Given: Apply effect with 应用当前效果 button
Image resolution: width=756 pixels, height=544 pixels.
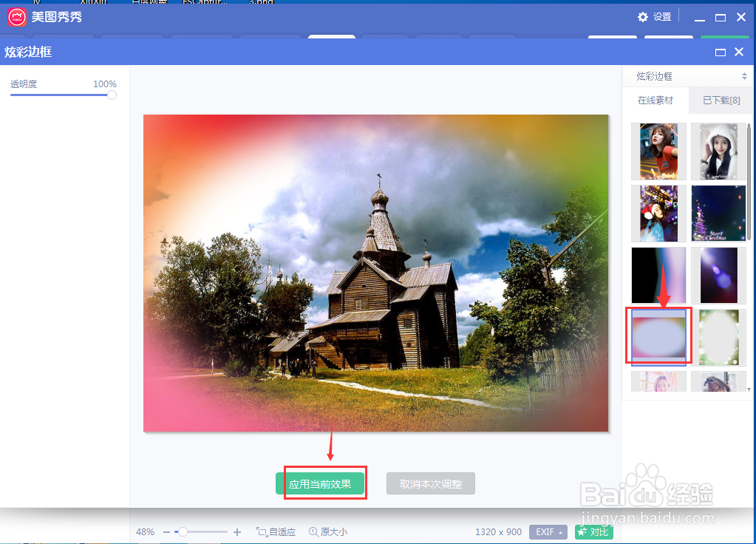Looking at the screenshot, I should pyautogui.click(x=320, y=483).
